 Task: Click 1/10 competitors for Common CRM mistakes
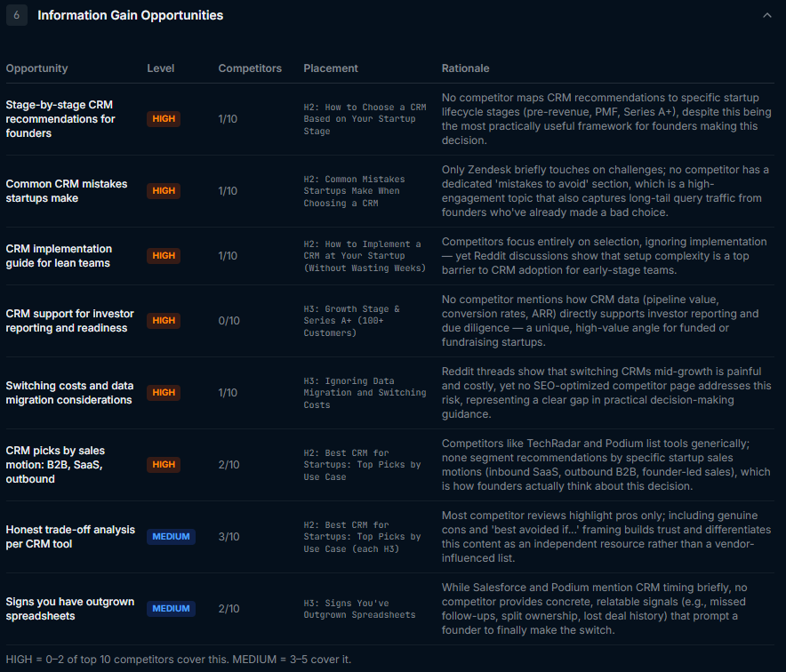pyautogui.click(x=228, y=191)
